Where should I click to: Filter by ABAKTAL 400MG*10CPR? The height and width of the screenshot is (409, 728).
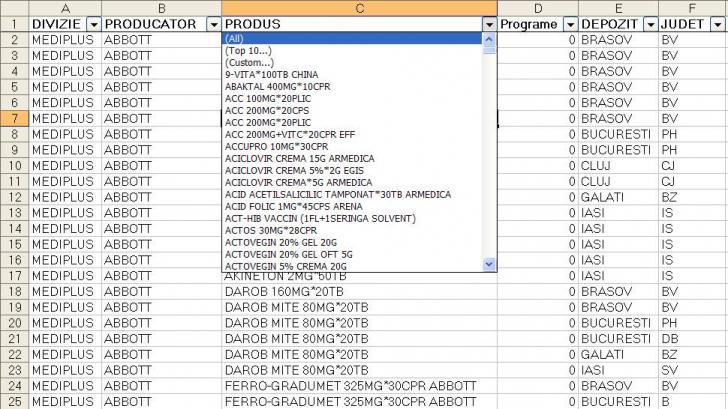click(352, 87)
